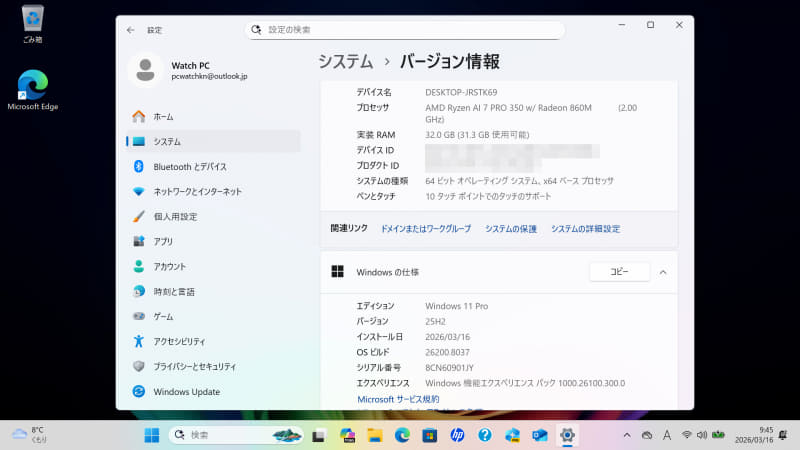Open the battery tray icon
Screen dimensions: 800x450
(x=718, y=435)
